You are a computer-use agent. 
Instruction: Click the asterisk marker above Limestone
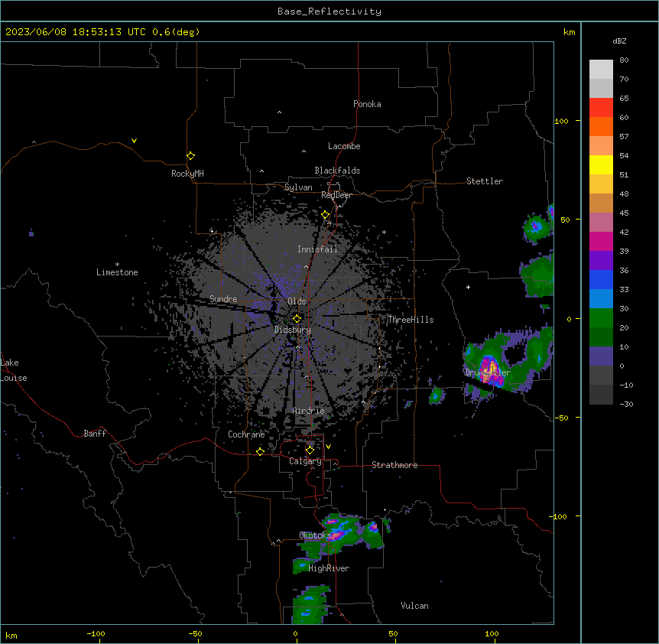point(117,265)
